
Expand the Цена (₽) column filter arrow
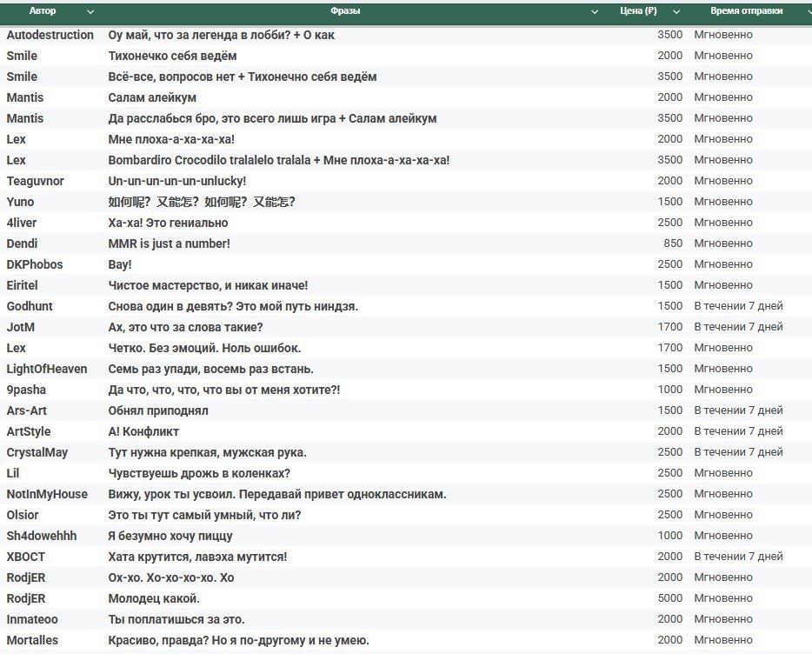click(676, 12)
